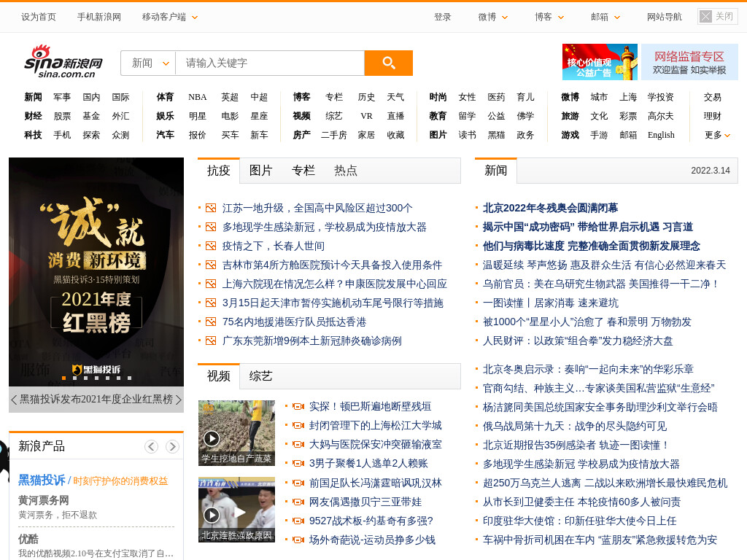
Task: Open 黄河票务网 complaint entry
Action: (x=43, y=500)
